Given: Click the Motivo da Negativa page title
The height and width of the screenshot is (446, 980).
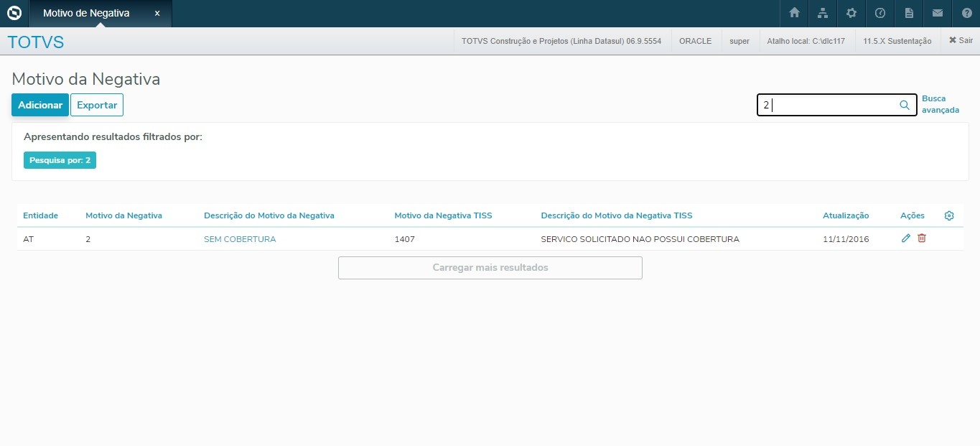Looking at the screenshot, I should [86, 79].
